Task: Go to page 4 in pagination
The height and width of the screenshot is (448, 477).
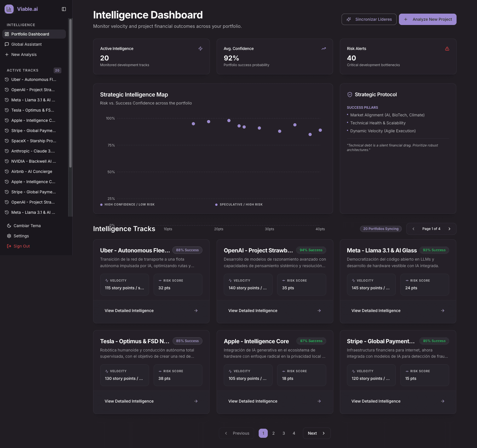Action: click(x=294, y=433)
